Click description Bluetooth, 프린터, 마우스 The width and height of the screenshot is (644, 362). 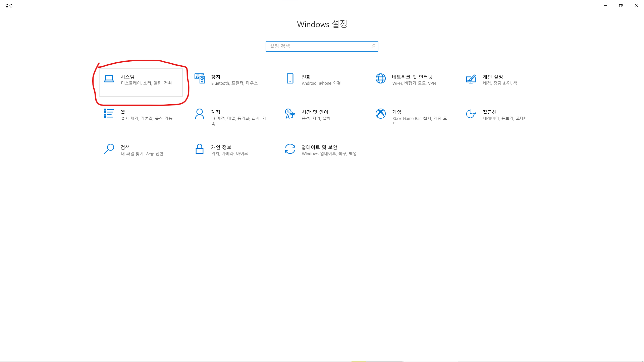pos(234,83)
